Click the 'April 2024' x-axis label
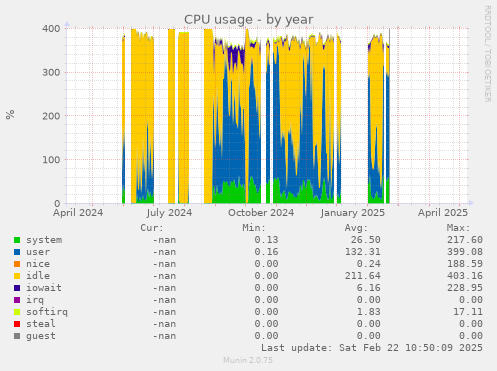 (x=78, y=213)
